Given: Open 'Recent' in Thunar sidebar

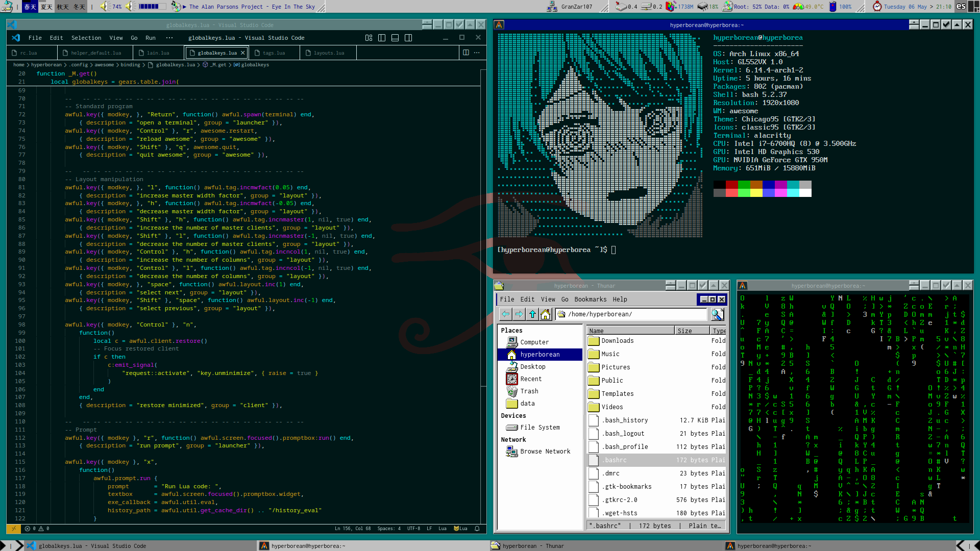Looking at the screenshot, I should [540, 379].
